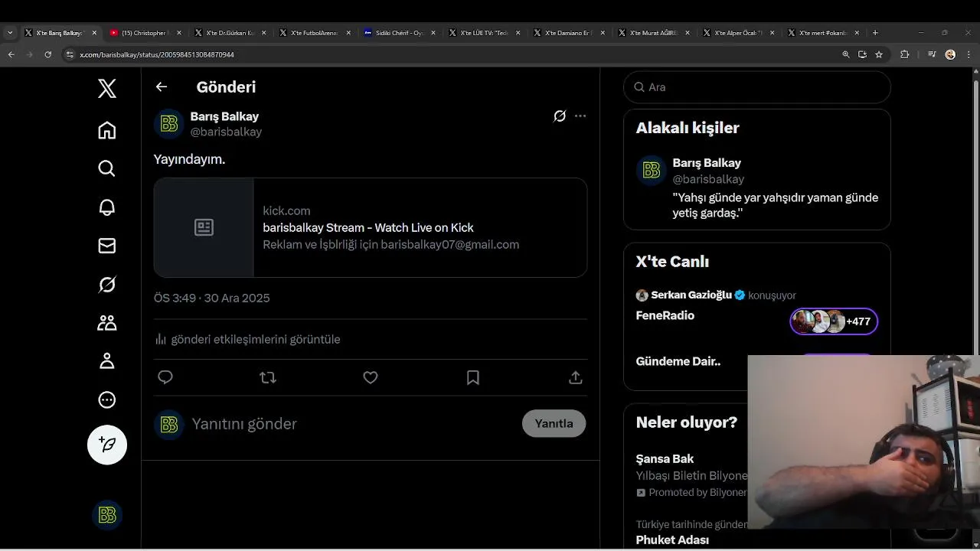Open Communities icon in sidebar
The height and width of the screenshot is (551, 980).
point(107,323)
